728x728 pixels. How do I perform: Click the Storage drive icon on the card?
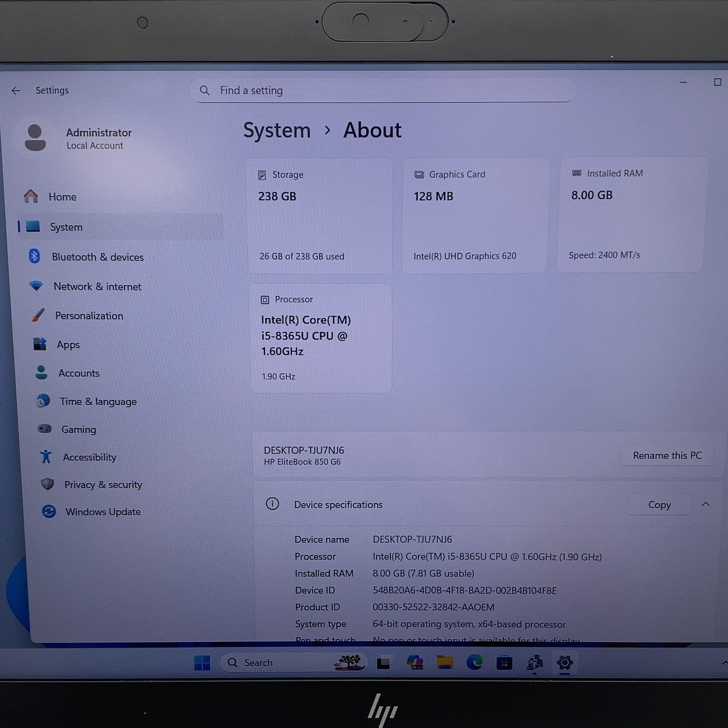(x=262, y=175)
